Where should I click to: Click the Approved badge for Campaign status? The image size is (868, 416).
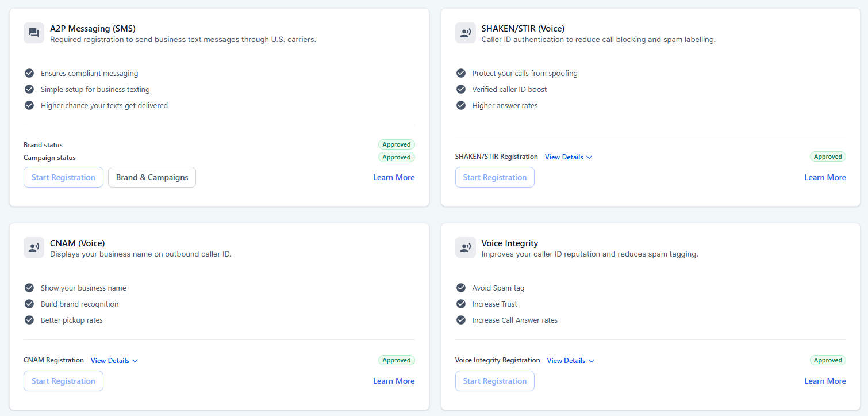(x=397, y=157)
